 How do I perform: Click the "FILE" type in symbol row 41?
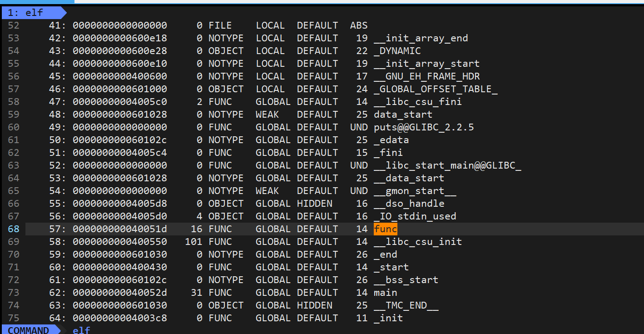pos(220,25)
